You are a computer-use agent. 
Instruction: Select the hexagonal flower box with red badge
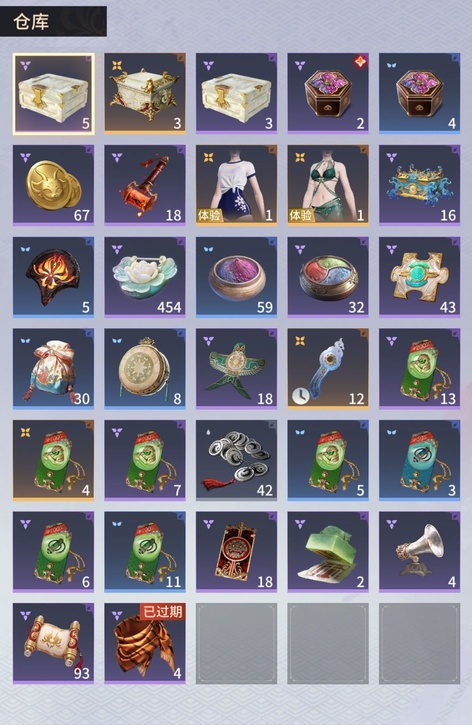(328, 93)
